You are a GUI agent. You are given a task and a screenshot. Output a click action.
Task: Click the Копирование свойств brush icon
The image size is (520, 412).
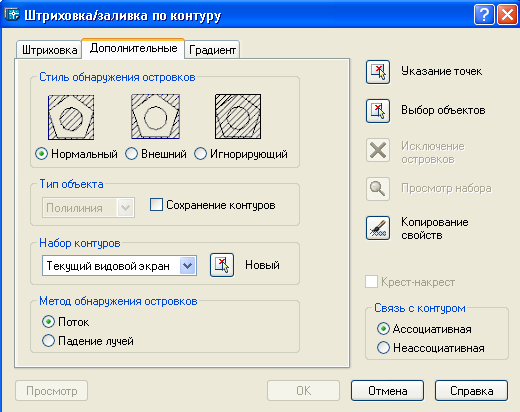click(x=378, y=228)
